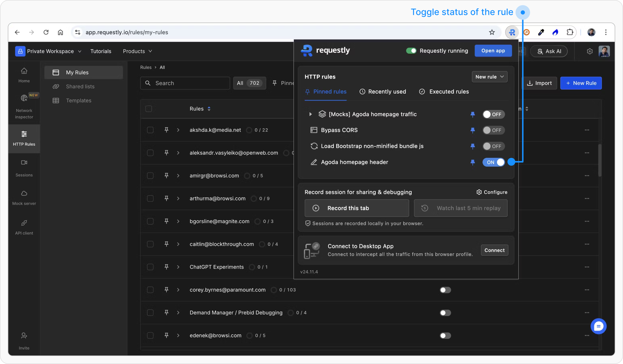Image resolution: width=623 pixels, height=364 pixels.
Task: Click Requestly extension icon in browser toolbar
Action: click(x=512, y=32)
